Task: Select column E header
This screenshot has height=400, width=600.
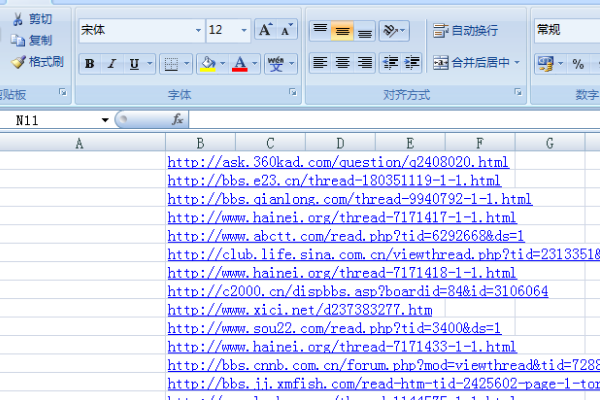Action: click(x=410, y=143)
